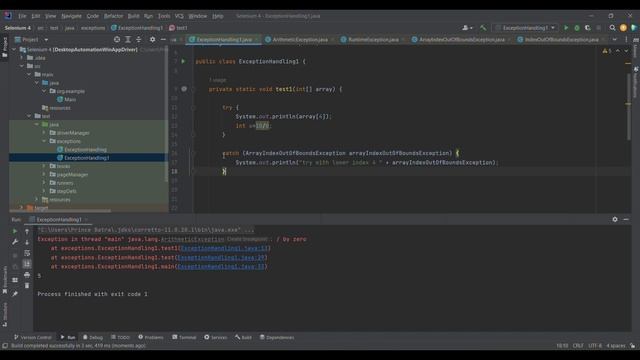Expand the hooks folder
The height and width of the screenshot is (360, 640).
(x=44, y=166)
